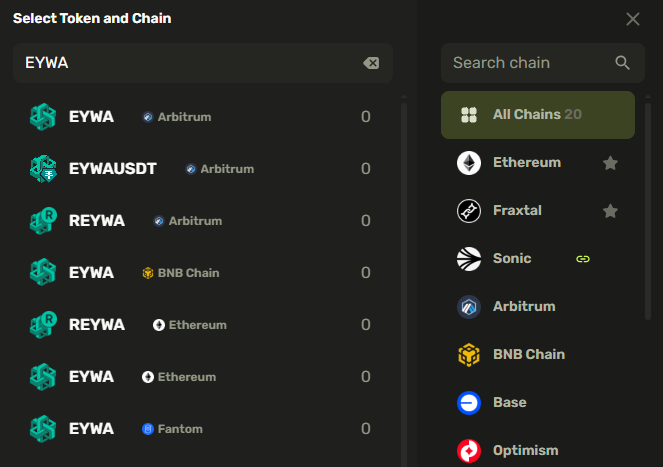Toggle favorite star for Ethereum chain

(610, 163)
